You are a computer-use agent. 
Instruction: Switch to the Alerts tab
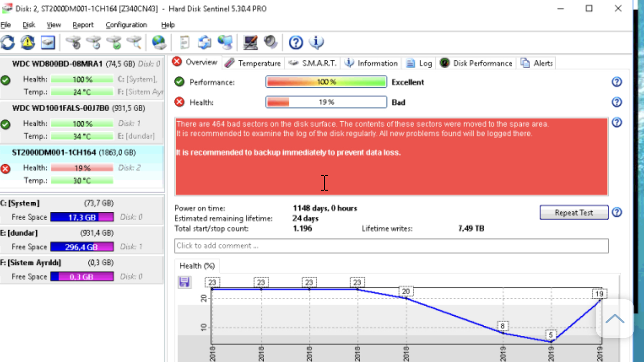point(536,63)
